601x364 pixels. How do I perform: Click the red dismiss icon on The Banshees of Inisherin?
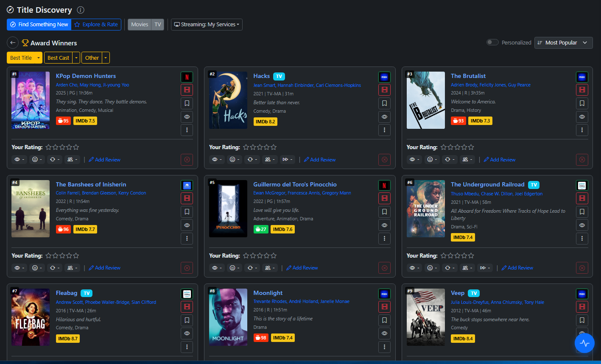pos(187,268)
